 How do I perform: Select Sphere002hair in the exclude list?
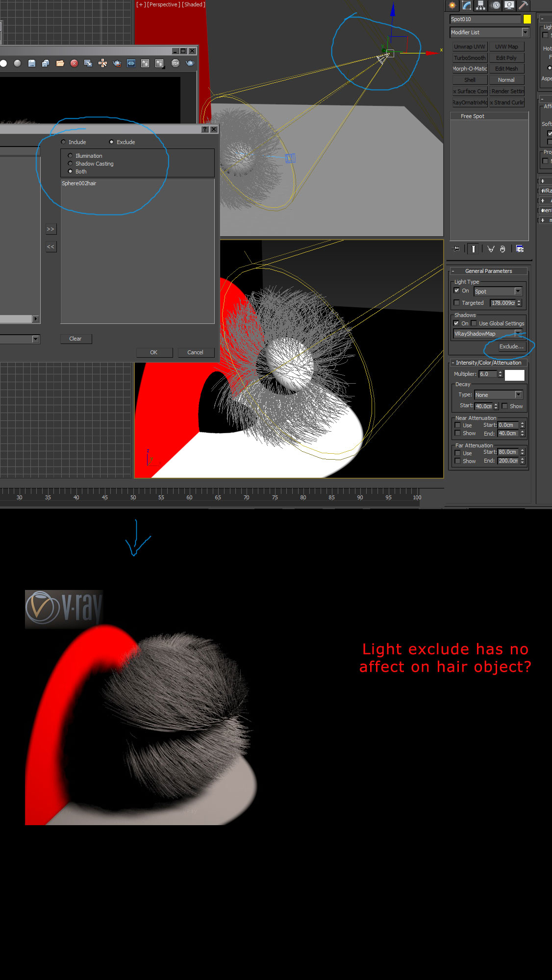coord(79,183)
